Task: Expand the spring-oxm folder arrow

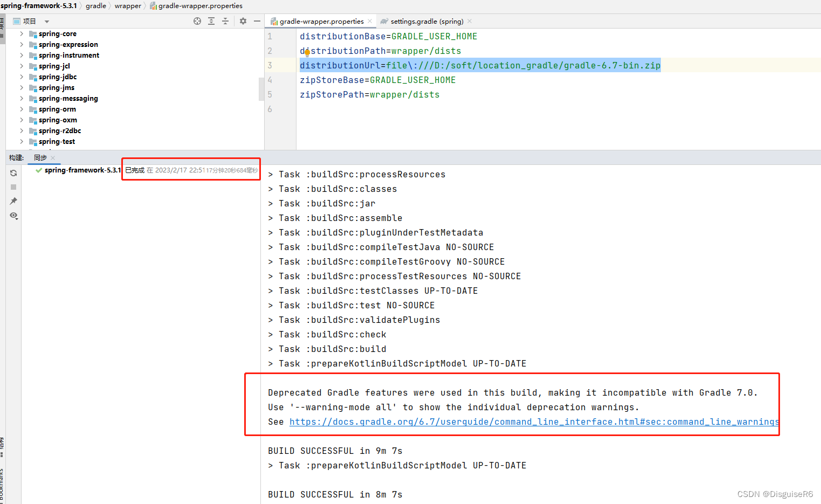Action: [x=22, y=120]
